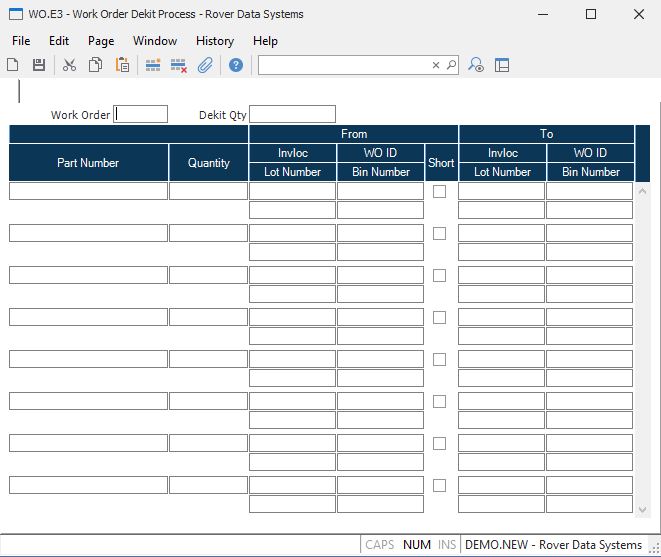Click the Cut scissors icon
Screen dimensions: 661x557
69,65
